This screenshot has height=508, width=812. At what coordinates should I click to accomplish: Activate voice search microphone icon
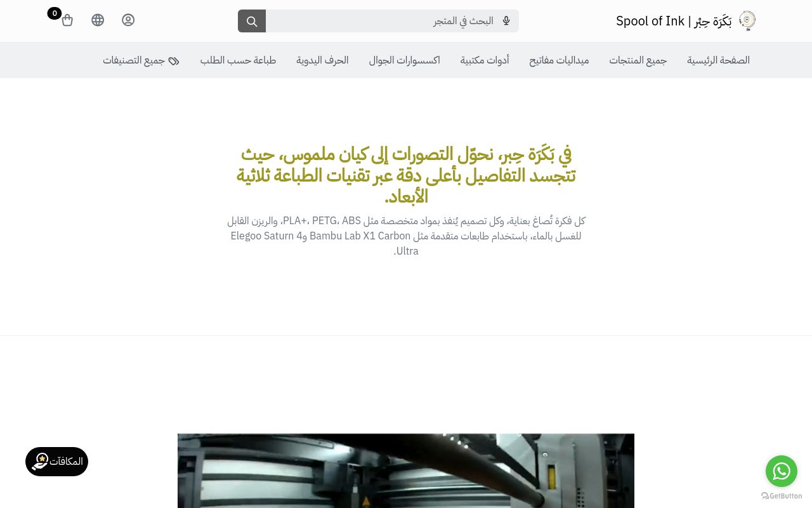[x=506, y=21]
